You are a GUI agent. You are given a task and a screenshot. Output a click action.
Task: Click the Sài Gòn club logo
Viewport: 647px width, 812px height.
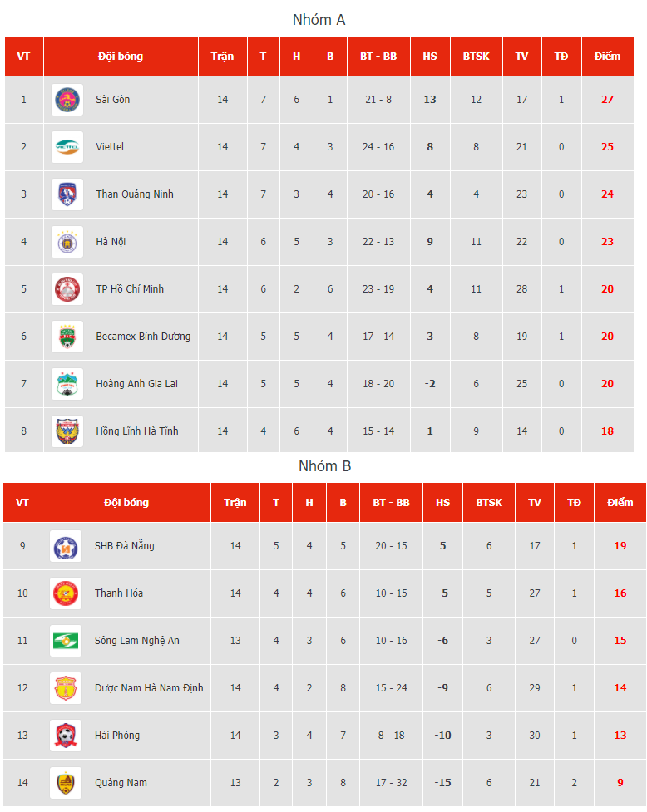point(67,100)
